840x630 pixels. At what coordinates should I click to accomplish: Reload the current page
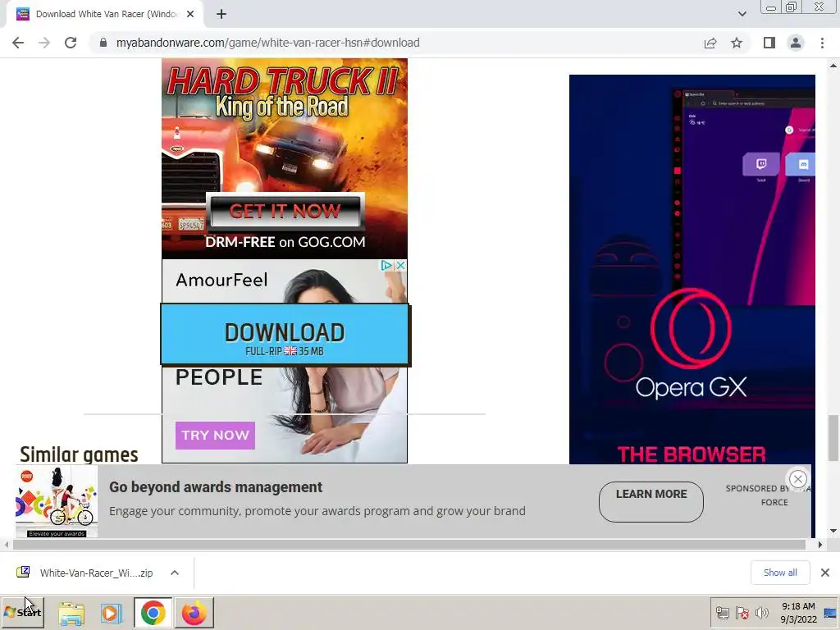[71, 43]
